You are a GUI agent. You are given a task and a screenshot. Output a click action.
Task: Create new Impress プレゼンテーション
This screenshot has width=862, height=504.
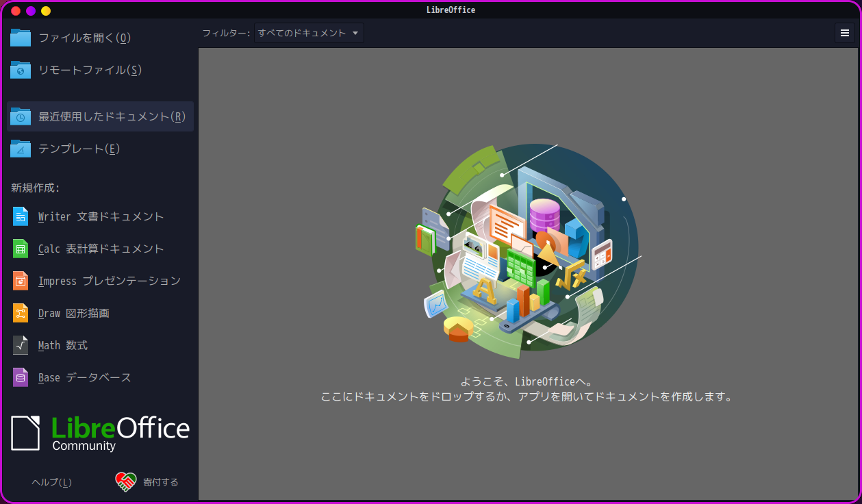(x=100, y=281)
